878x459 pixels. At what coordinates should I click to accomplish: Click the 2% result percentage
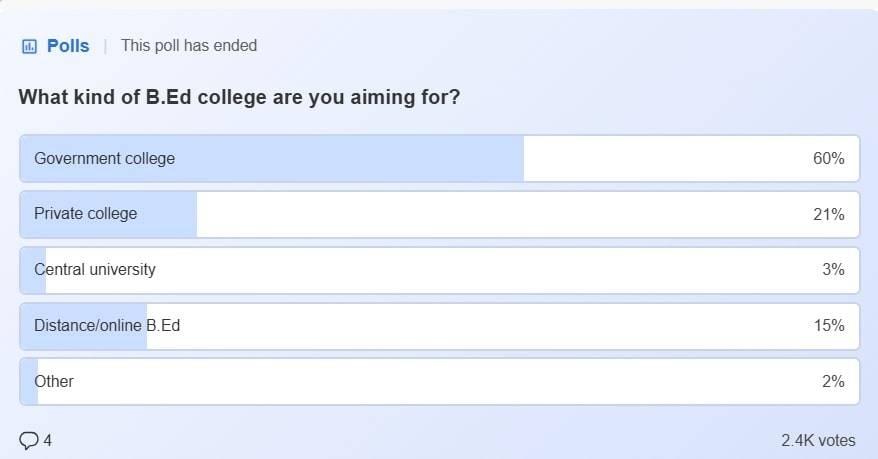[833, 382]
